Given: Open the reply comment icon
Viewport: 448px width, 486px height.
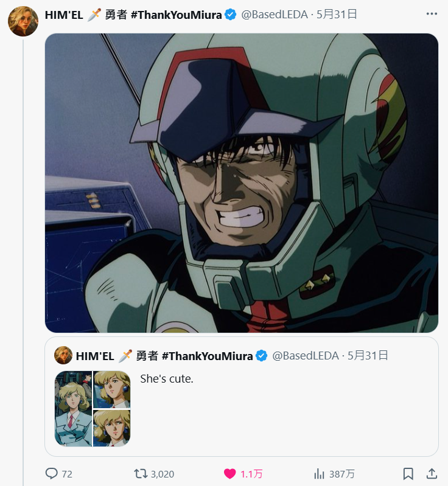Looking at the screenshot, I should (x=51, y=473).
